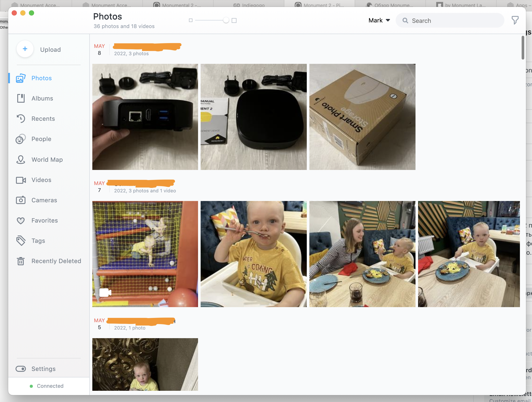Open the People section
This screenshot has width=532, height=402.
[41, 138]
